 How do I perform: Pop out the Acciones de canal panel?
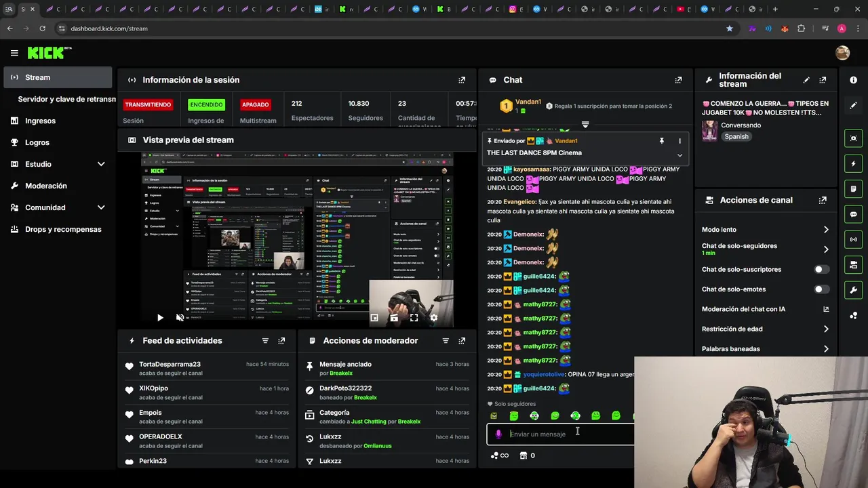(823, 200)
